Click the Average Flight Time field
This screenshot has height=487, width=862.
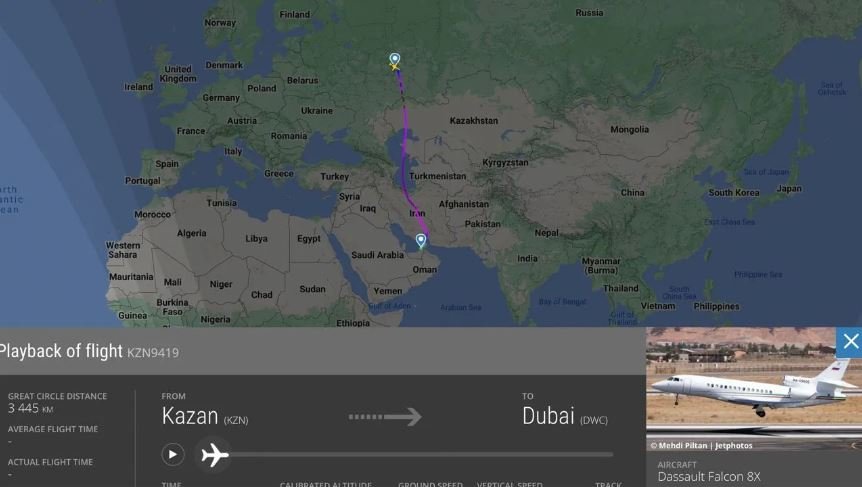(53, 435)
